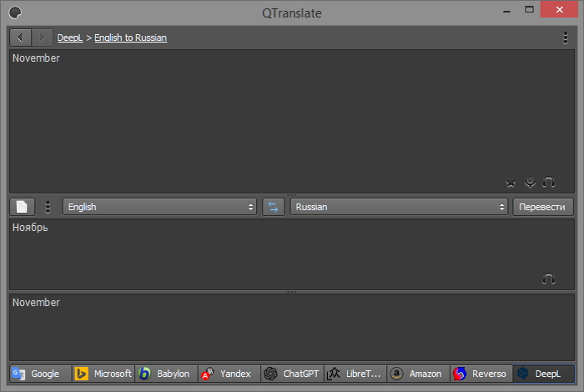The width and height of the screenshot is (584, 392).
Task: Open the top-right three-dot options menu
Action: click(566, 38)
